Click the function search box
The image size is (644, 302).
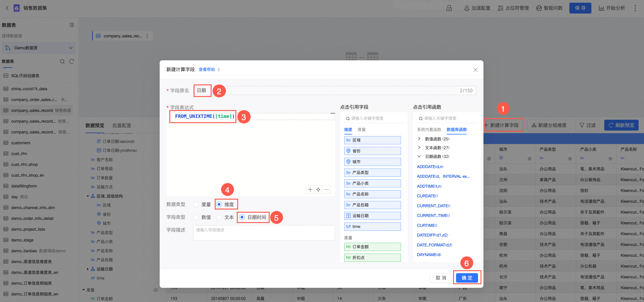click(447, 118)
